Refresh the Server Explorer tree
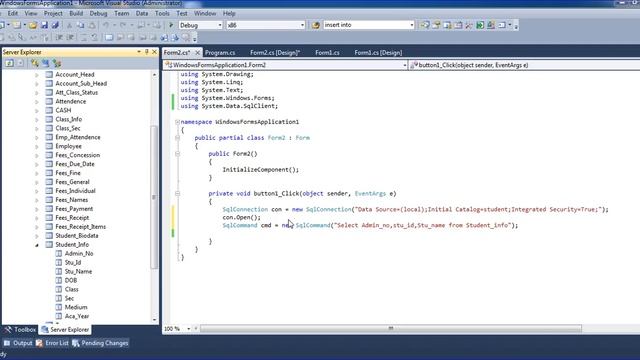This screenshot has height=360, width=640. [9, 63]
